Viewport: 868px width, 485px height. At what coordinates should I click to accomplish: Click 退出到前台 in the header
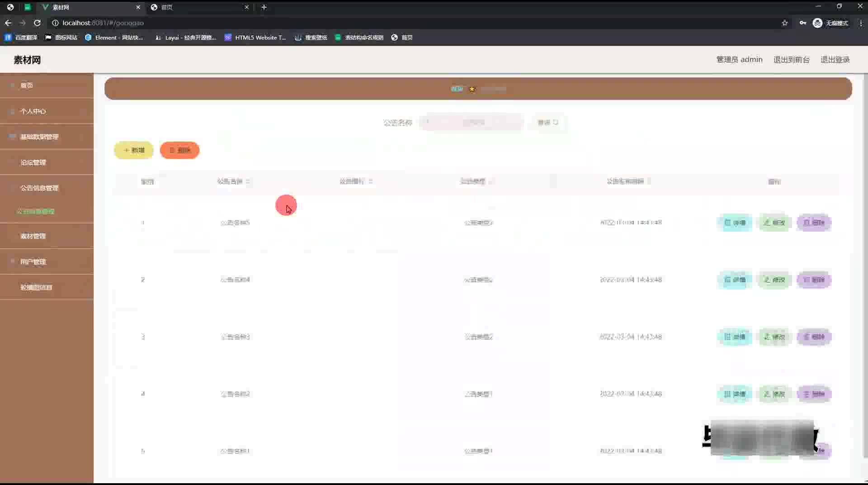coord(791,60)
